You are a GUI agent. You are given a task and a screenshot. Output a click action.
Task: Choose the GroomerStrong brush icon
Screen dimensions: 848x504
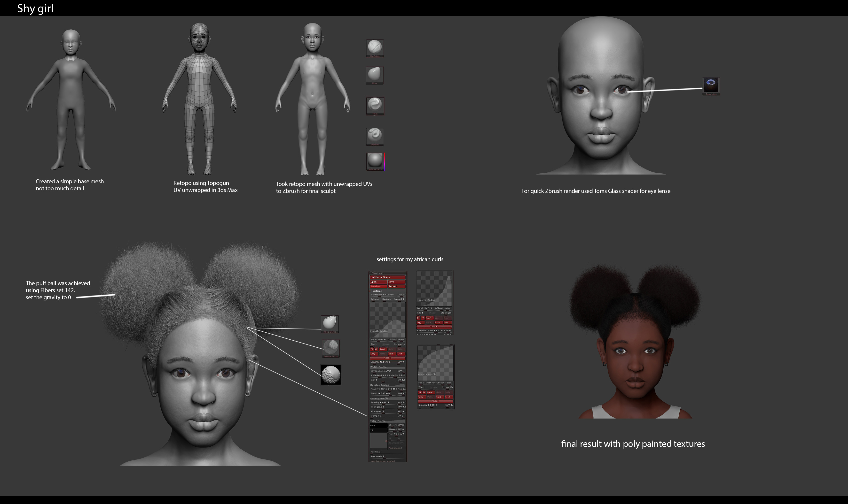tap(331, 348)
